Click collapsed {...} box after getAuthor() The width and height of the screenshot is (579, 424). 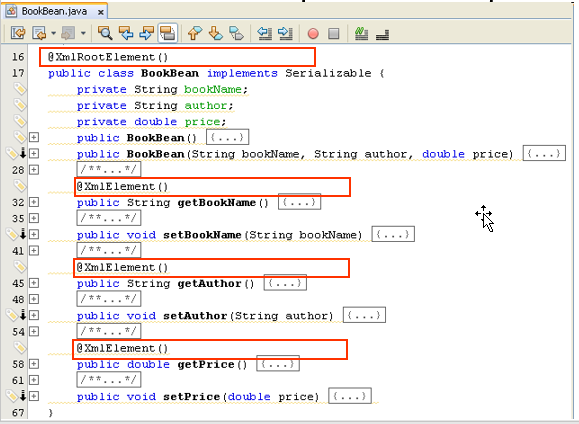click(285, 283)
